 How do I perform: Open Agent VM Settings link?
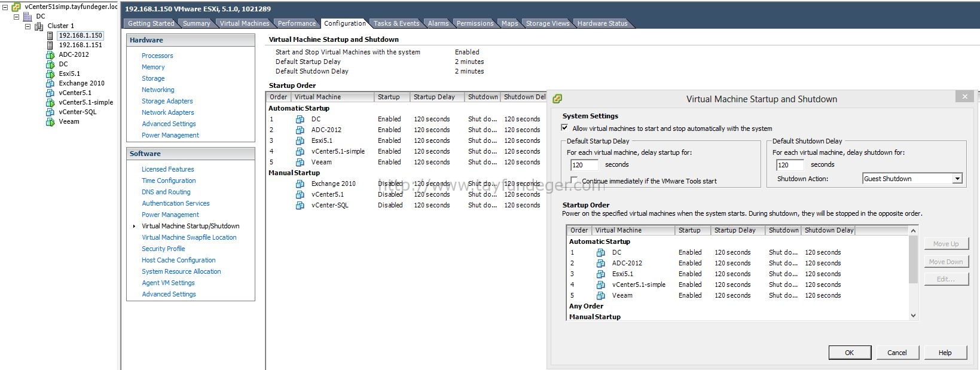point(168,283)
